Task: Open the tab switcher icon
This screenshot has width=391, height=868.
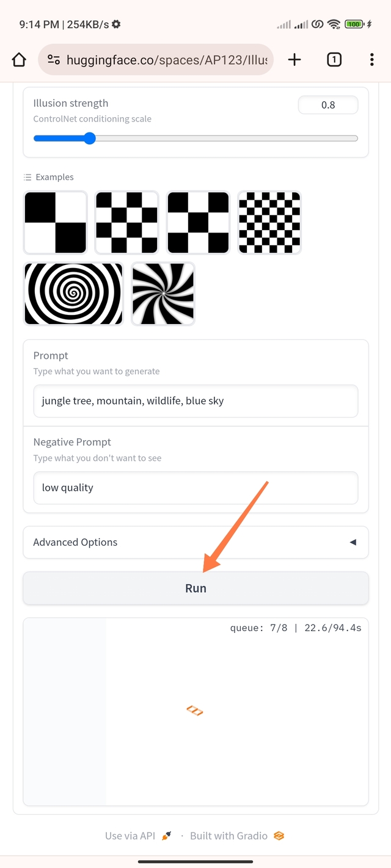Action: [334, 59]
